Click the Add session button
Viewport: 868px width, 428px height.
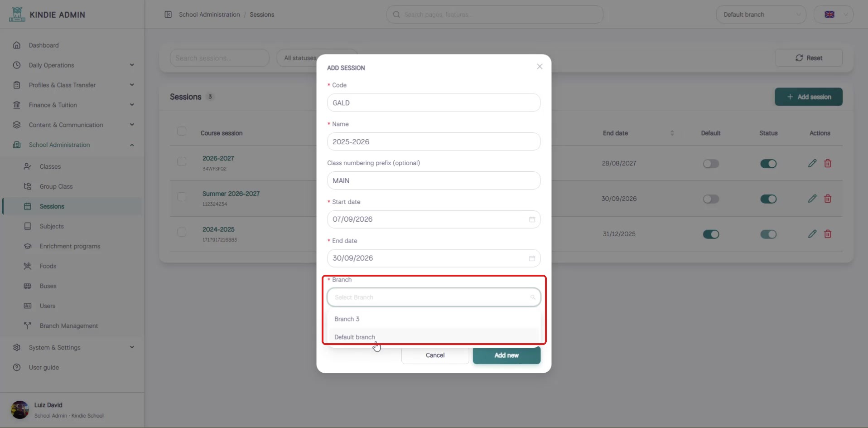click(809, 97)
